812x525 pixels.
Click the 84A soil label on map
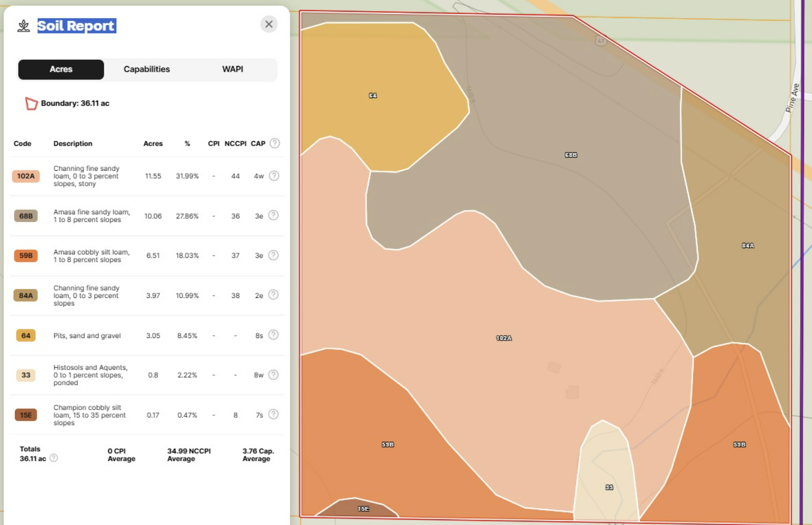748,246
